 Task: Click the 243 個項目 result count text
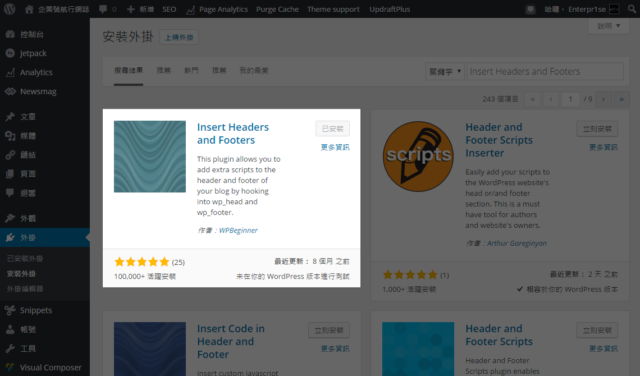tap(500, 99)
